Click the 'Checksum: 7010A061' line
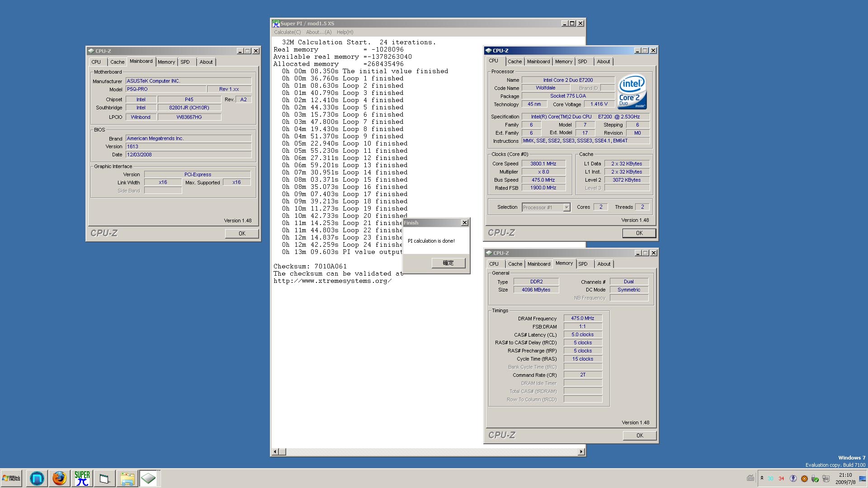 tap(310, 267)
